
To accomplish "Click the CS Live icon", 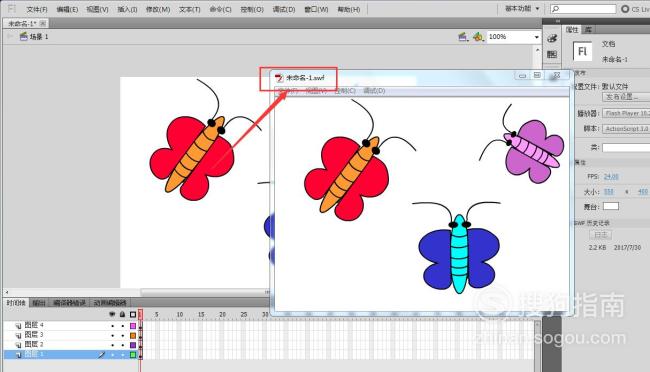I will tap(625, 8).
